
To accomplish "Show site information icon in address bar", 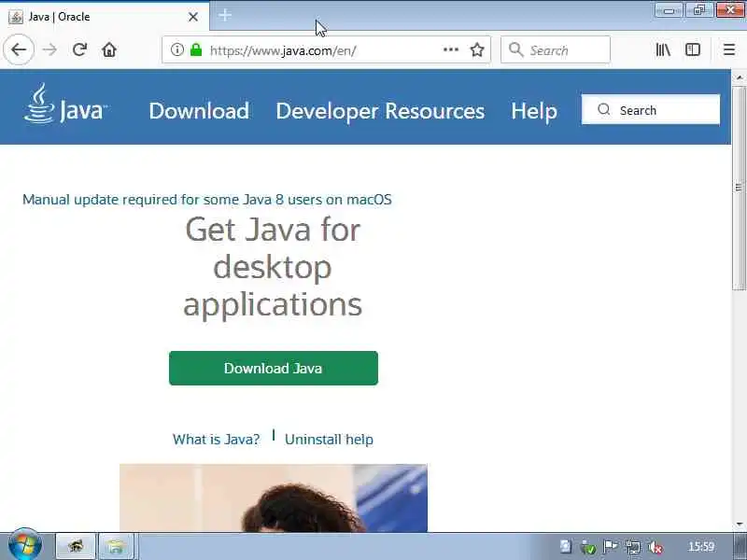I will click(176, 49).
